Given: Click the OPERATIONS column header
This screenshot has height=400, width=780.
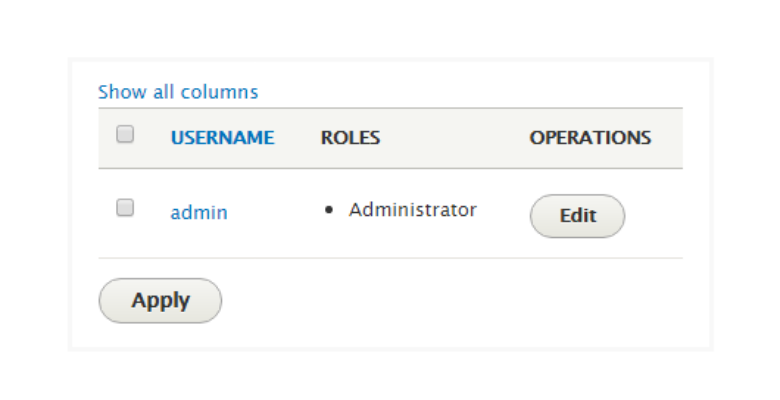Looking at the screenshot, I should (x=590, y=138).
